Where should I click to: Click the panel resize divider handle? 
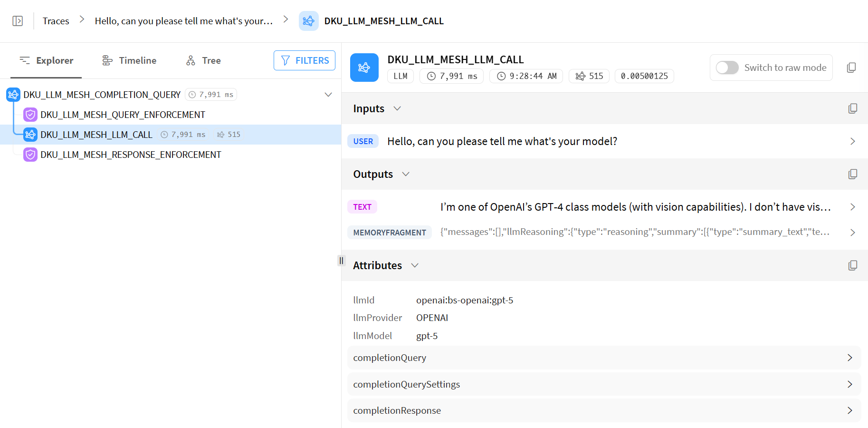coord(341,260)
